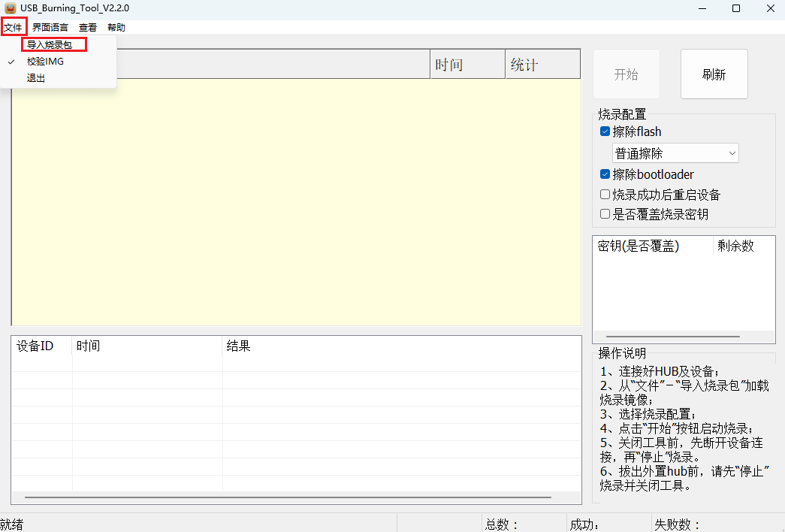Click 刷新 to refresh device list
Viewport: 785px width, 532px height.
click(x=714, y=74)
